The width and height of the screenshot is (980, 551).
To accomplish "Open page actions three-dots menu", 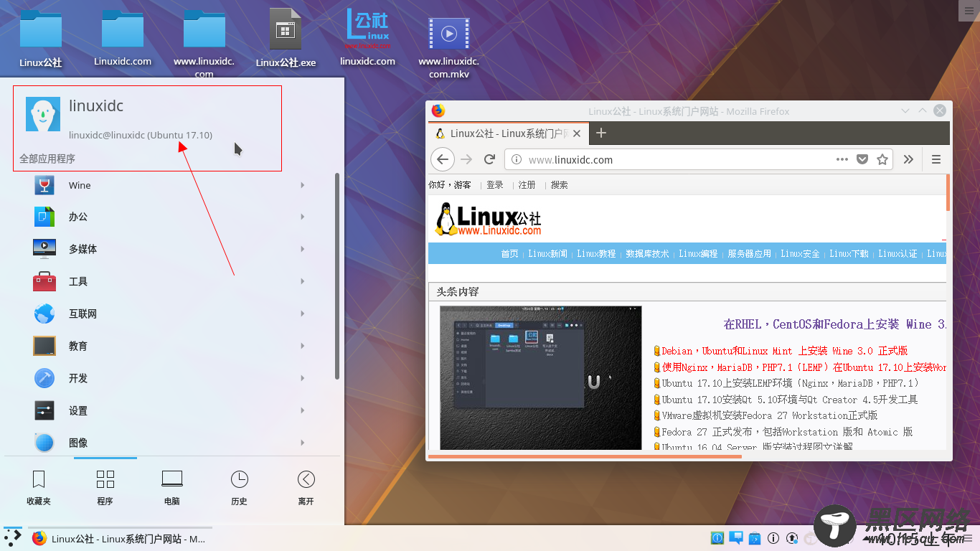I will point(842,159).
